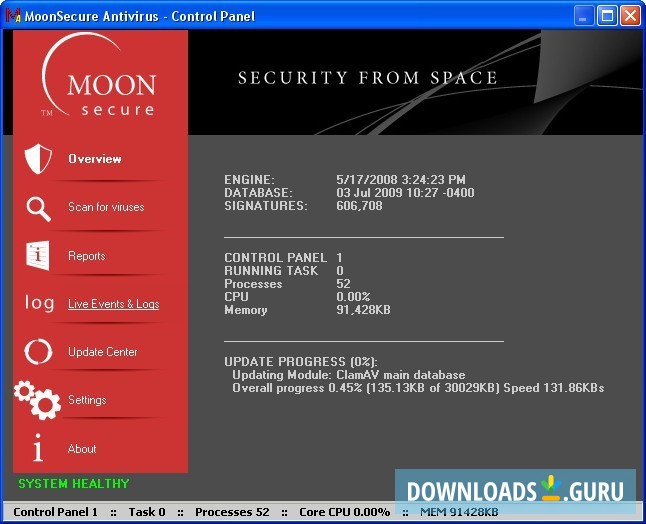Image resolution: width=646 pixels, height=524 pixels.
Task: Show the About page
Action: [82, 449]
